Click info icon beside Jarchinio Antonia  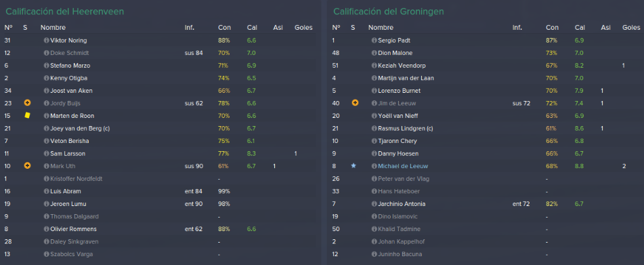tap(374, 204)
